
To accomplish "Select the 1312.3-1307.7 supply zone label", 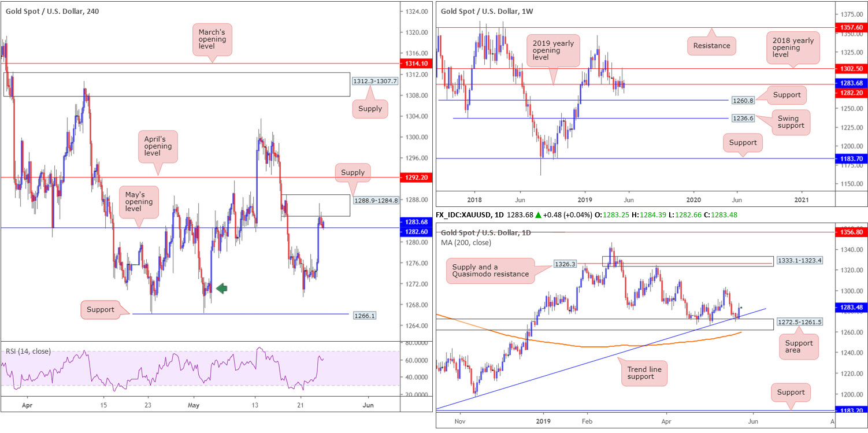I will [374, 82].
